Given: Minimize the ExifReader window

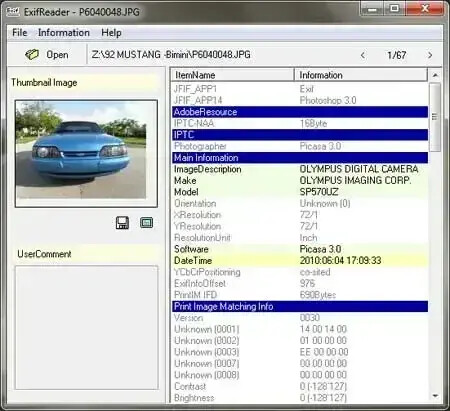Looking at the screenshot, I should pyautogui.click(x=372, y=9).
